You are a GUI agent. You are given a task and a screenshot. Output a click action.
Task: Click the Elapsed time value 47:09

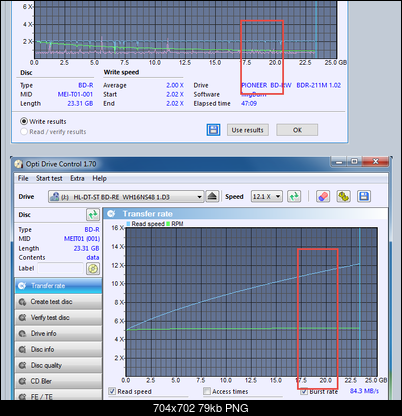click(249, 104)
